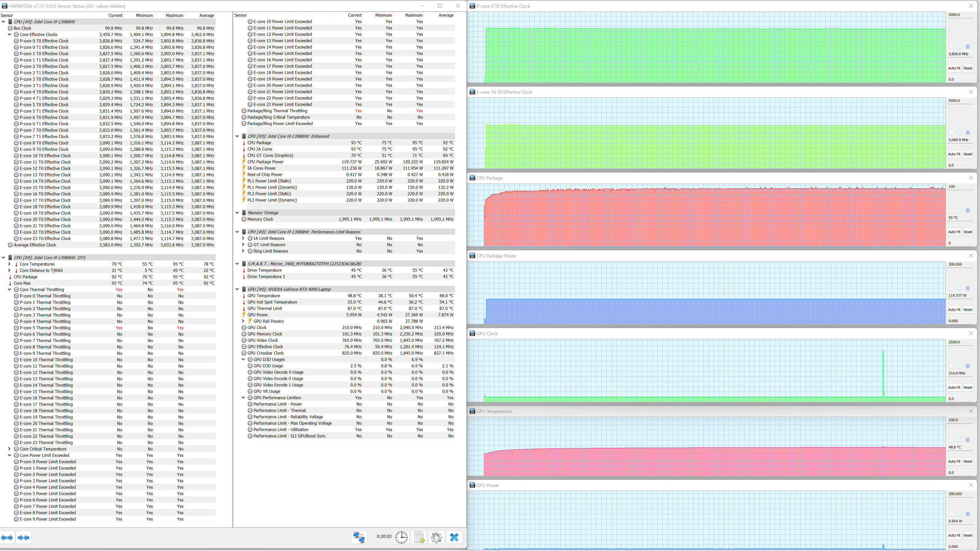Screen dimensions: 980x551
Task: Open sensor settings gear icon
Action: [436, 537]
